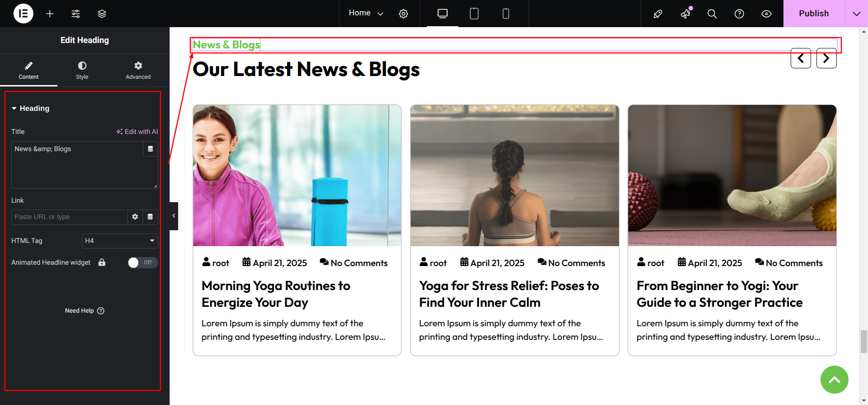Open the Publish options arrow

(856, 14)
